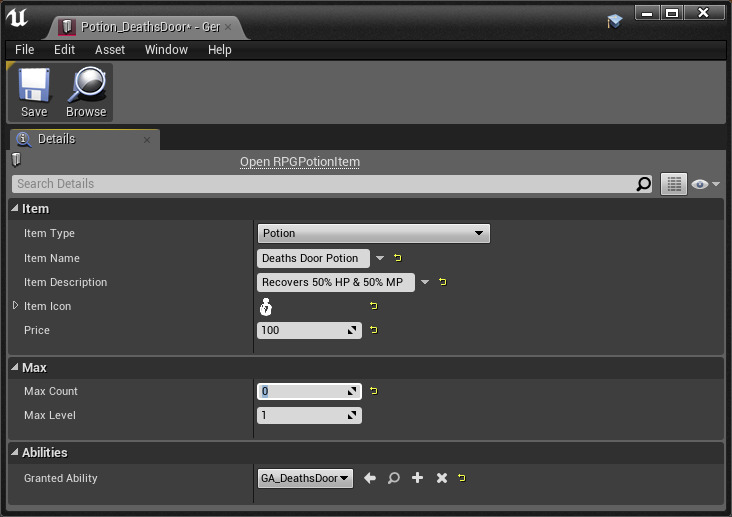
Task: Maximize the editor window
Action: coord(672,13)
